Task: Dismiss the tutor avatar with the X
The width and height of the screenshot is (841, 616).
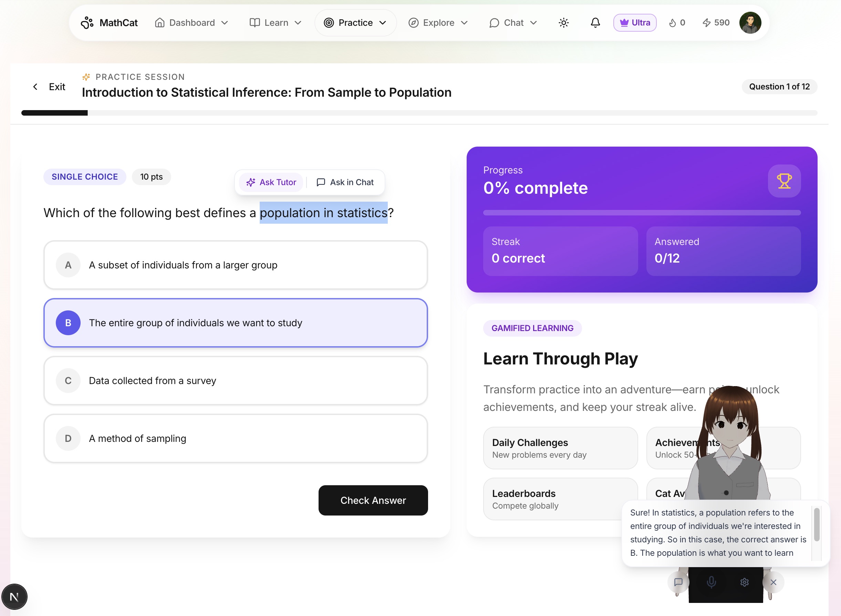Action: (x=773, y=582)
